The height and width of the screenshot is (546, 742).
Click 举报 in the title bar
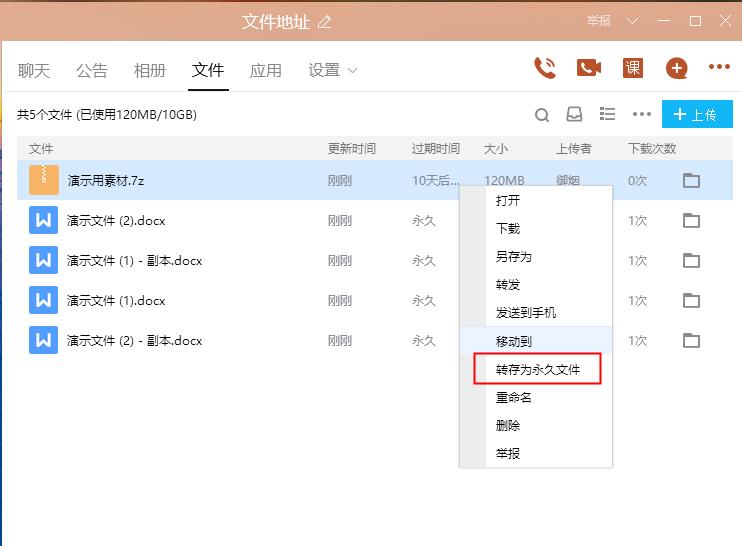(x=599, y=21)
